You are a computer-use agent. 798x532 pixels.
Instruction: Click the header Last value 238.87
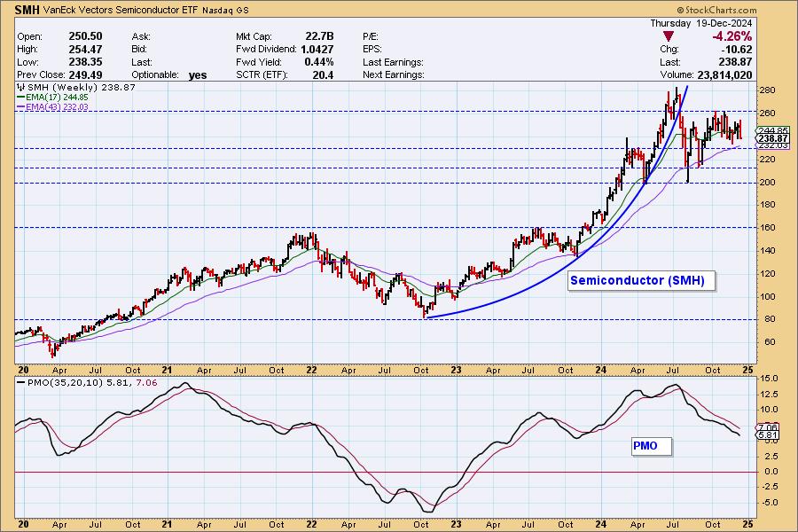[x=736, y=62]
